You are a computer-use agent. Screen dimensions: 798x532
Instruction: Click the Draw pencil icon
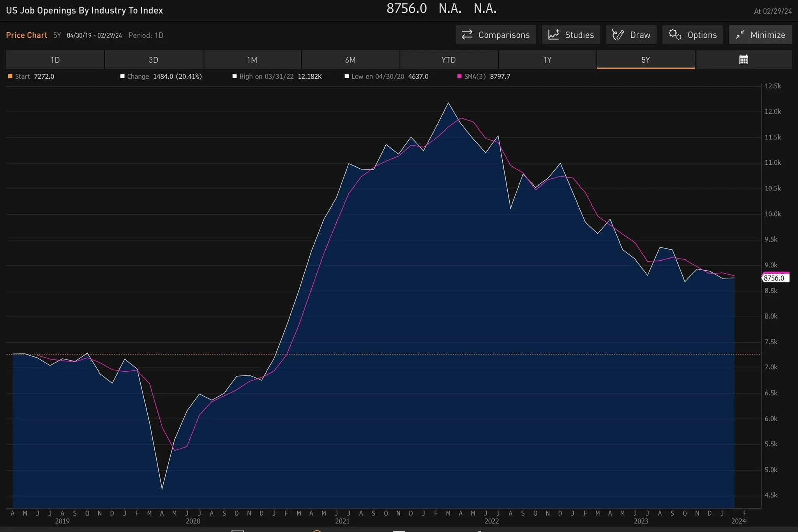(618, 35)
